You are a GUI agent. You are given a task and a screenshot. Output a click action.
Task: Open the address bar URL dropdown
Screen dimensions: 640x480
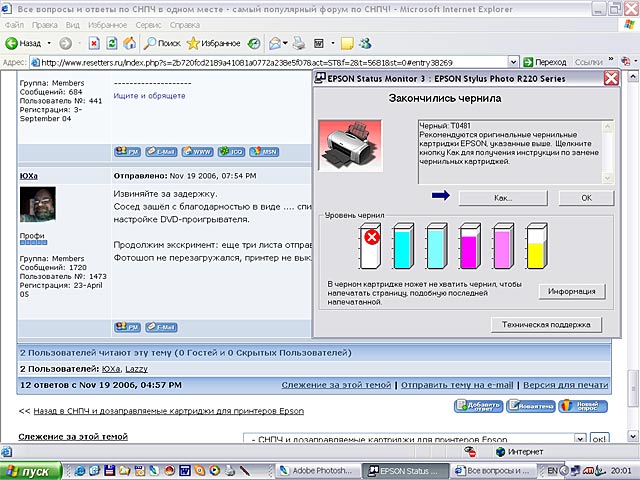pyautogui.click(x=513, y=62)
